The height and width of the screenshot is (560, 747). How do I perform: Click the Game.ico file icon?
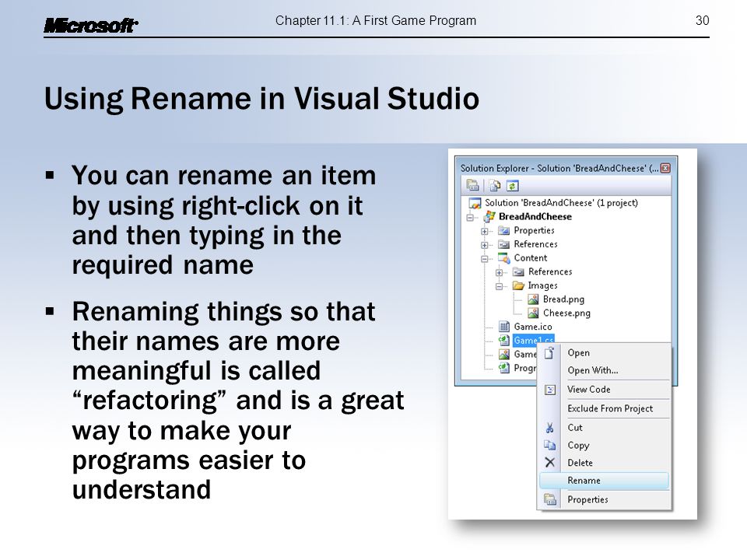point(504,327)
